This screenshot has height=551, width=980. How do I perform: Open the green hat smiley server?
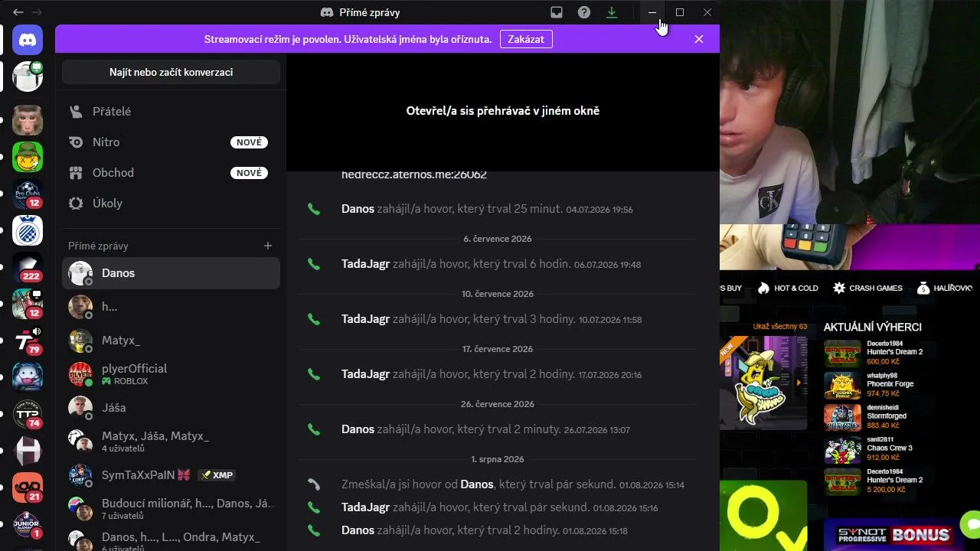(28, 157)
